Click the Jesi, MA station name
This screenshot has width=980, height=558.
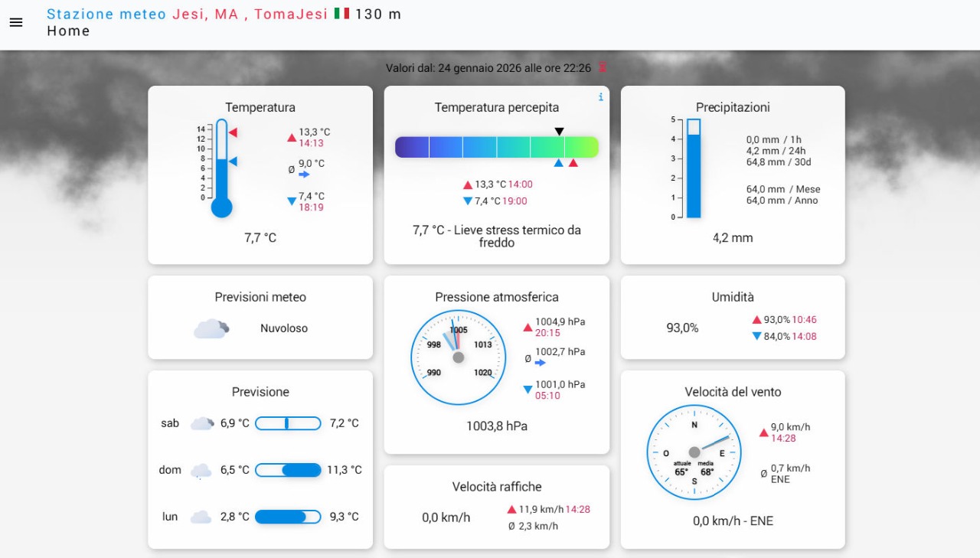(205, 14)
